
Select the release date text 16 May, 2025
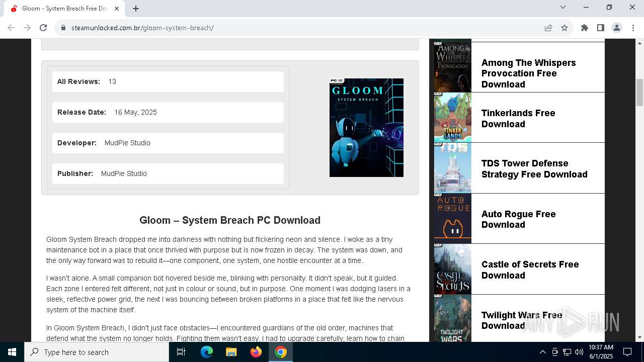[x=135, y=112]
